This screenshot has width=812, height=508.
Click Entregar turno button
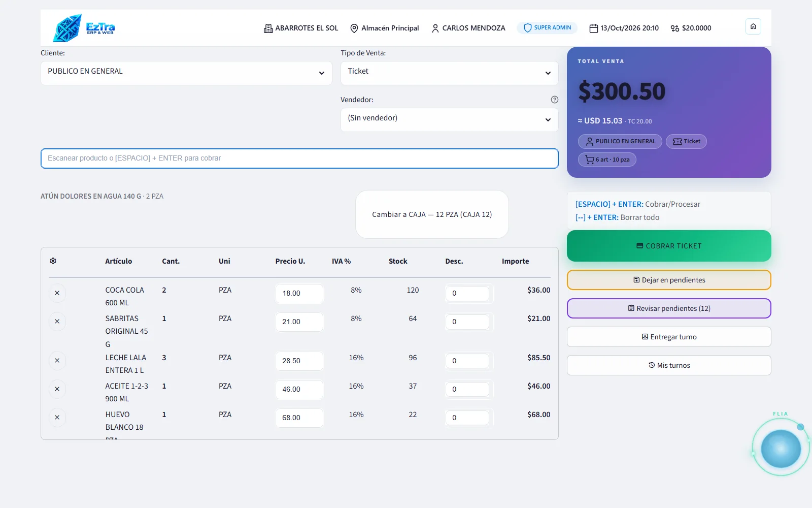(669, 337)
